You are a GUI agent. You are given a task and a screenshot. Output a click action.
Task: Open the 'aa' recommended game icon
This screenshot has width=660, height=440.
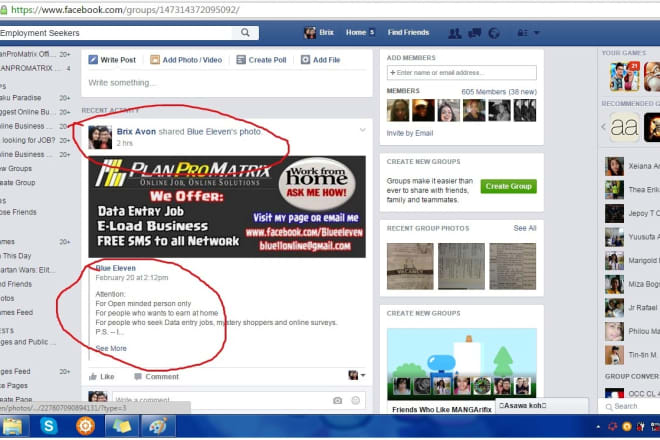(624, 127)
